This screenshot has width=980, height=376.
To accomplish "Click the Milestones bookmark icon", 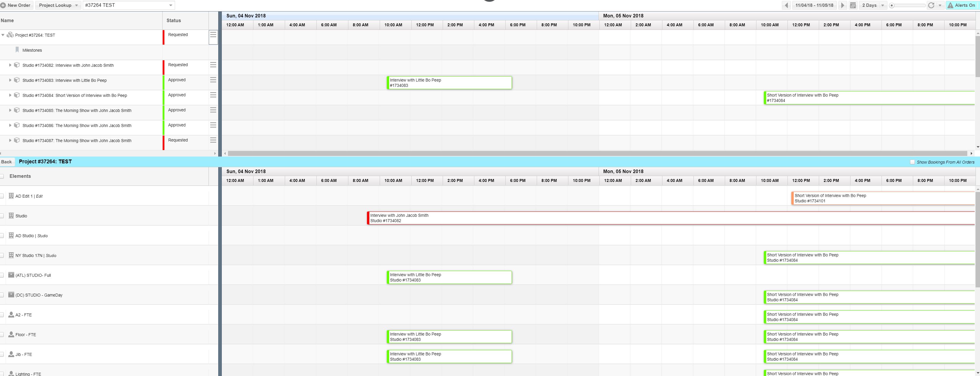I will point(17,50).
